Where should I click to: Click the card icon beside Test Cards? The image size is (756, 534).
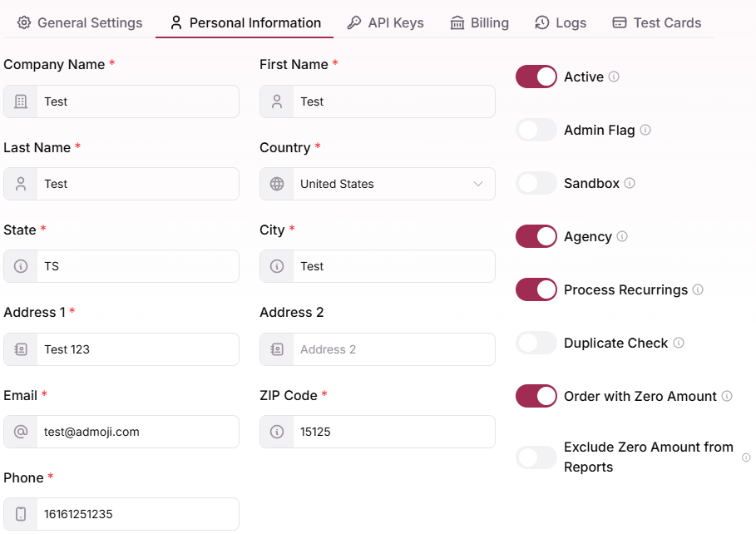click(620, 22)
